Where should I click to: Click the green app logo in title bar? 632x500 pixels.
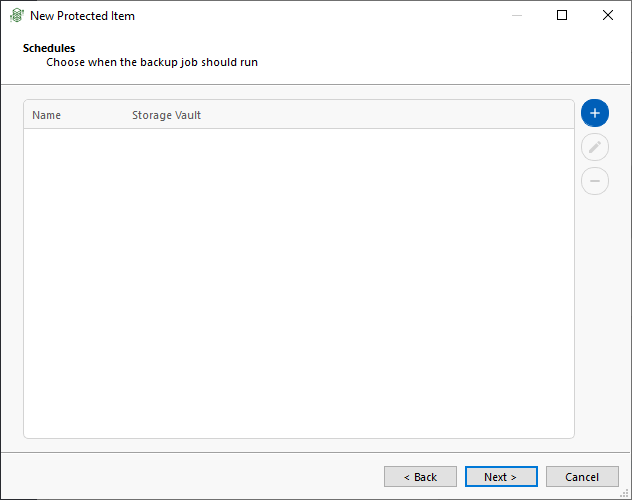[17, 15]
